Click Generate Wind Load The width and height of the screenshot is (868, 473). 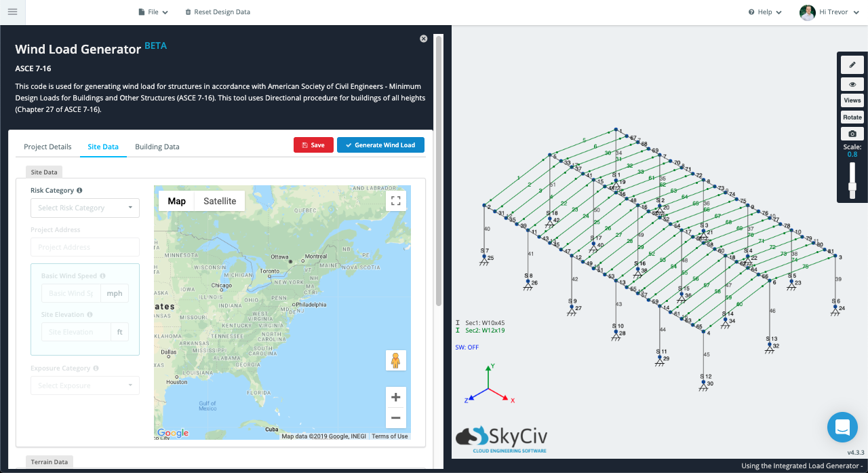(380, 145)
